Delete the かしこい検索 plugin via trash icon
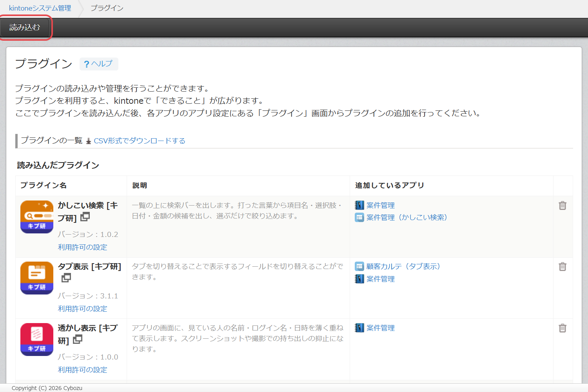 click(563, 206)
